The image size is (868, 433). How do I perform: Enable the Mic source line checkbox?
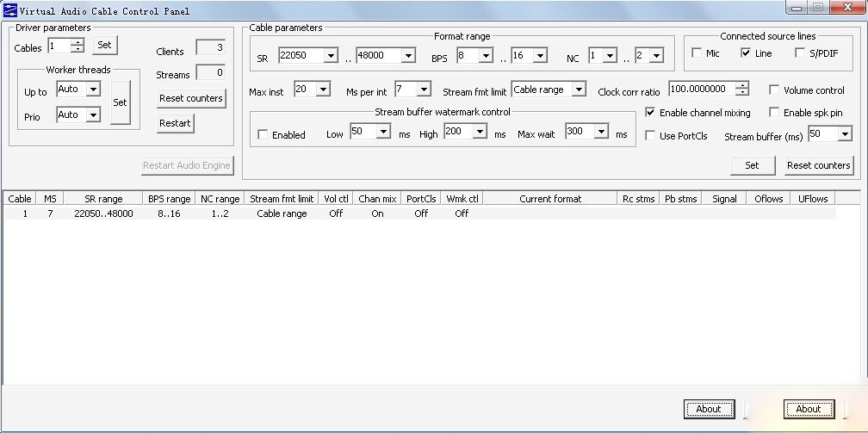697,53
